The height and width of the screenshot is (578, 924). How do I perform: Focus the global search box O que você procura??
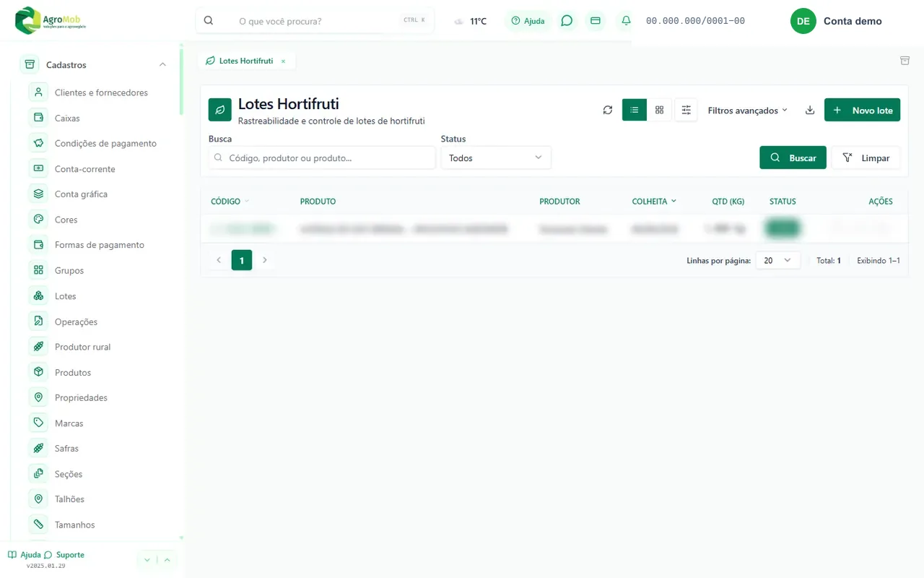click(315, 21)
